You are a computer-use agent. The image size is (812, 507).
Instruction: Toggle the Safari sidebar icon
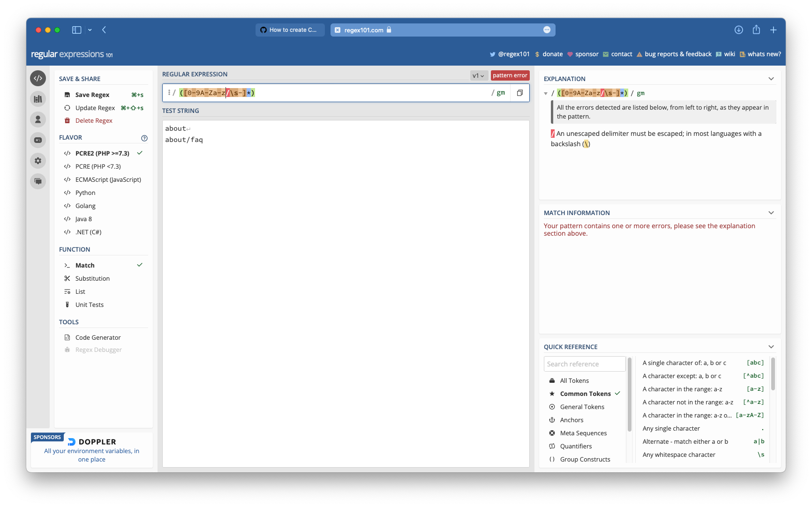[x=77, y=30]
